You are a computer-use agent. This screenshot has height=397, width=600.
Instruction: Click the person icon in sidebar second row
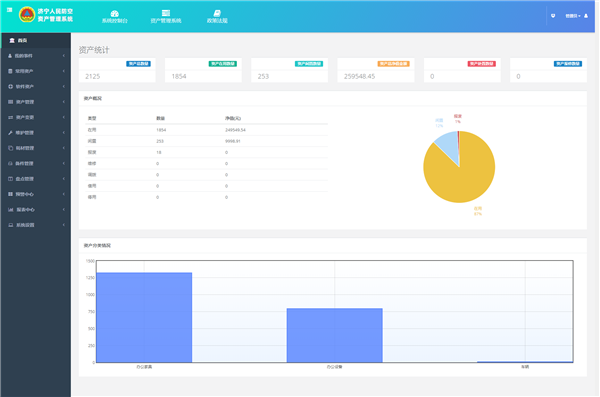[x=10, y=56]
